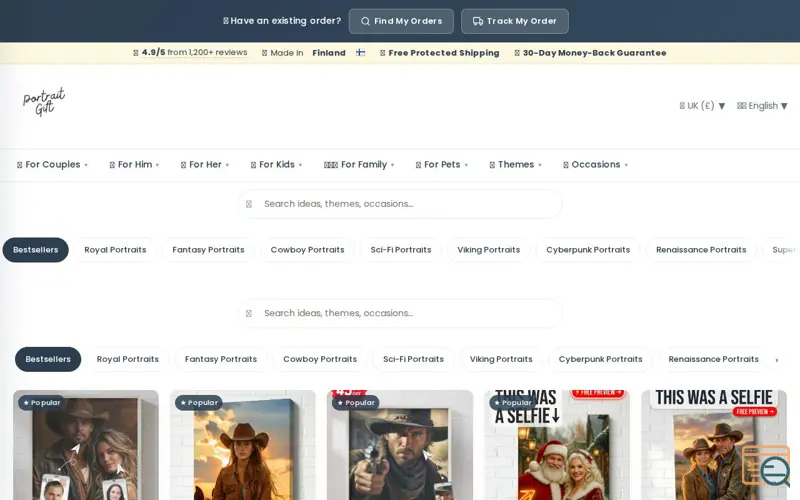
Task: Click the Track My Order button
Action: click(x=515, y=21)
